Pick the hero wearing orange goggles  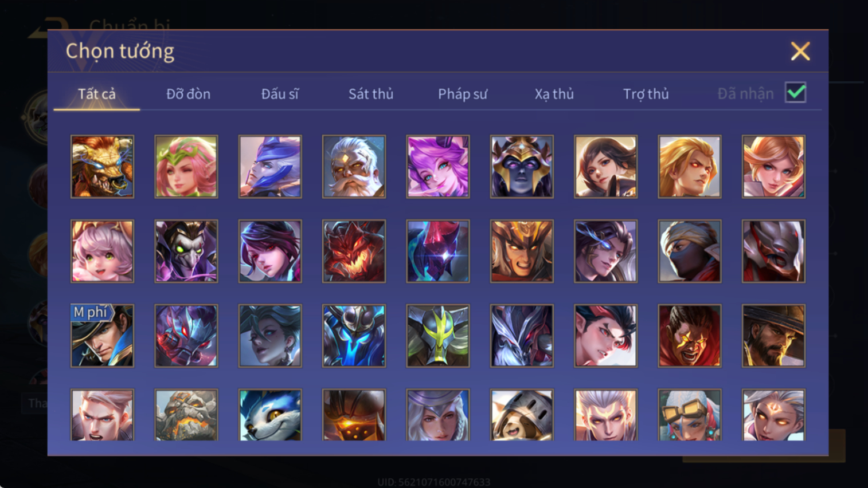pyautogui.click(x=690, y=415)
